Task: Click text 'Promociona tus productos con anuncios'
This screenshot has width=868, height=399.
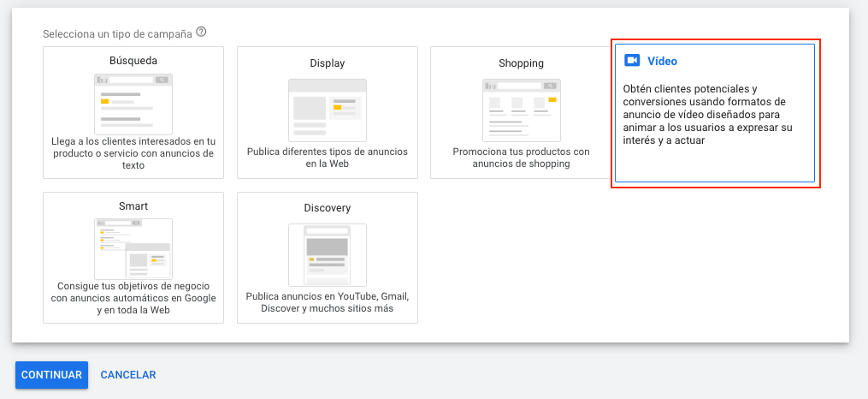Action: (521, 158)
